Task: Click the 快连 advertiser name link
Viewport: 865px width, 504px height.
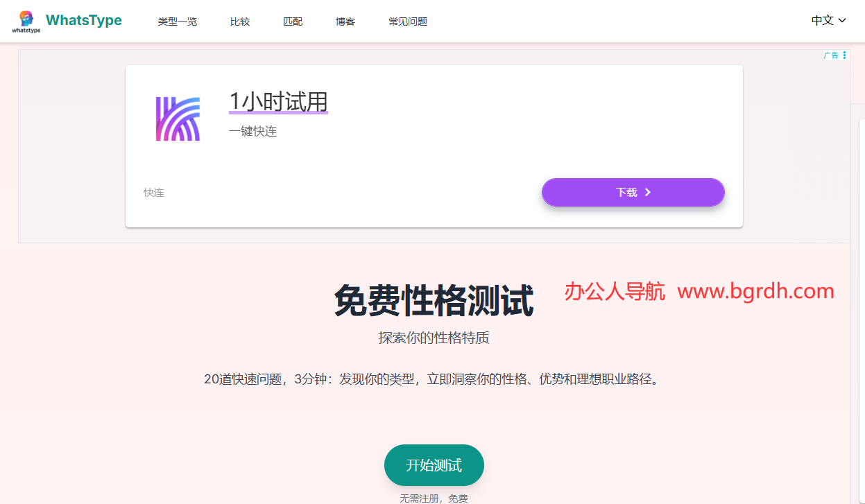Action: pos(153,192)
